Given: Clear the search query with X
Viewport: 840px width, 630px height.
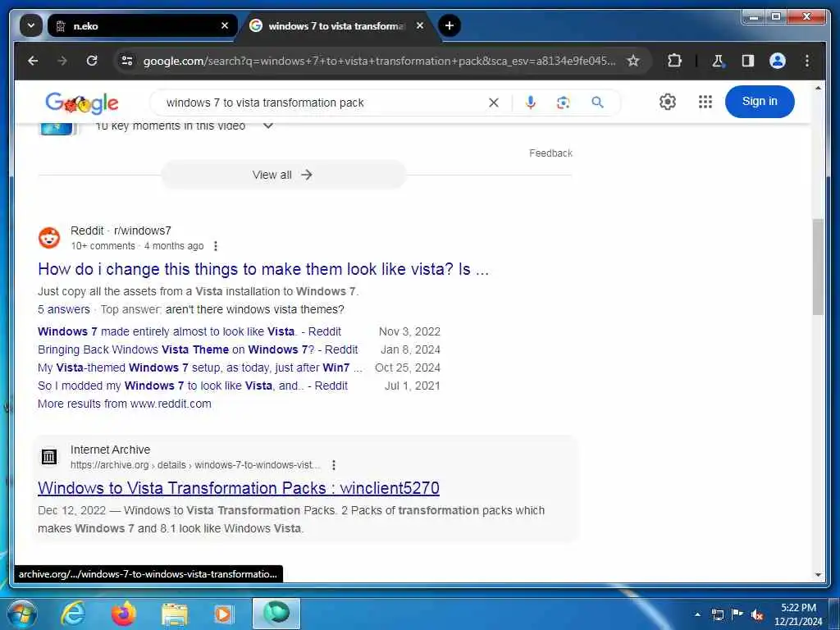Looking at the screenshot, I should [494, 103].
